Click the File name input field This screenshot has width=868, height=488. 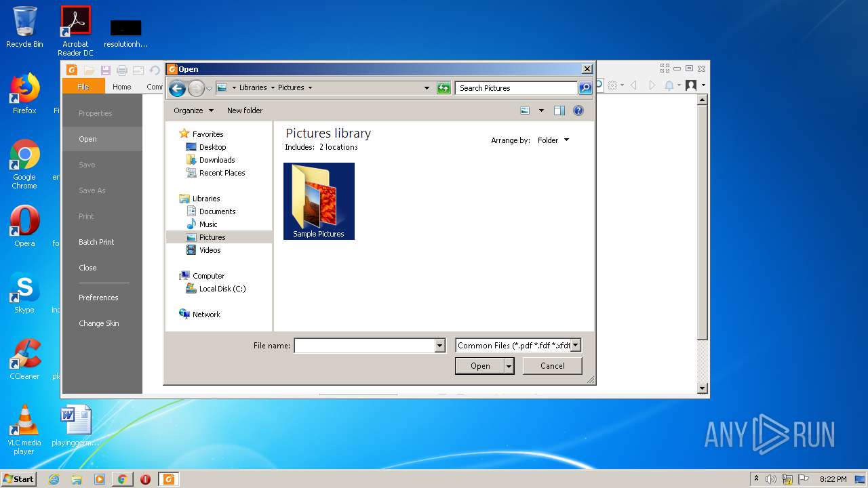[x=365, y=346]
